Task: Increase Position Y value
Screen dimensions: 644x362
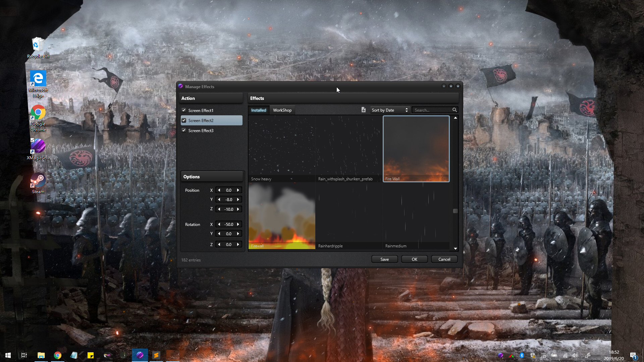Action: [x=238, y=199]
